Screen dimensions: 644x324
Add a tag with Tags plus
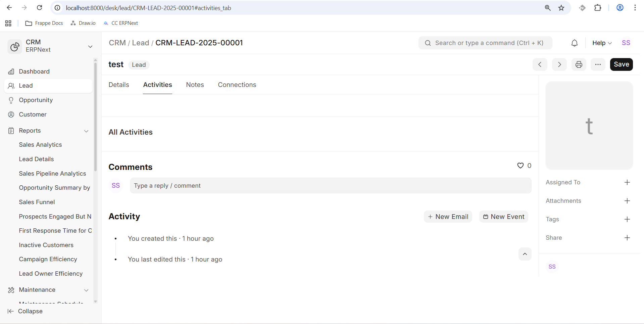coord(627,219)
